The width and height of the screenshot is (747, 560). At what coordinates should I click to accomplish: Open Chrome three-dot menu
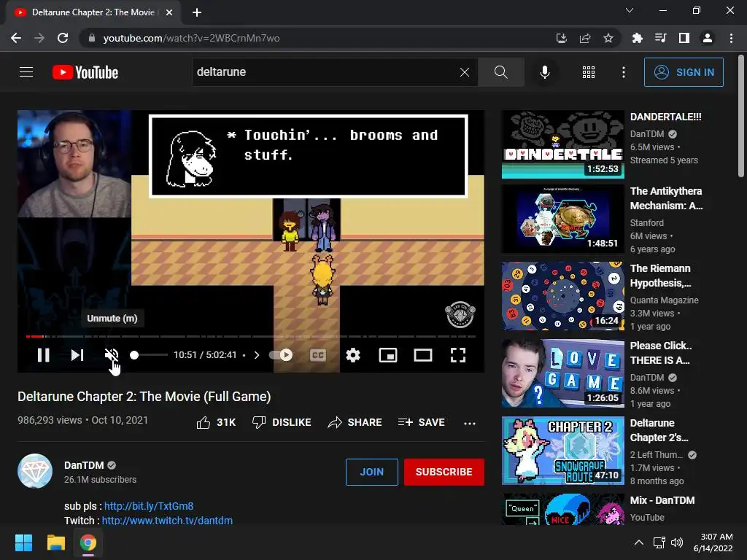tap(731, 38)
